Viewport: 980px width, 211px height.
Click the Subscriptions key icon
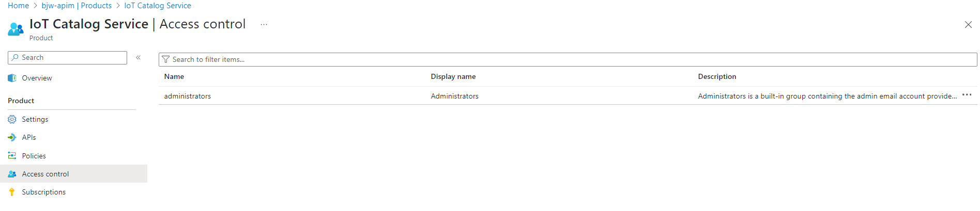(12, 192)
